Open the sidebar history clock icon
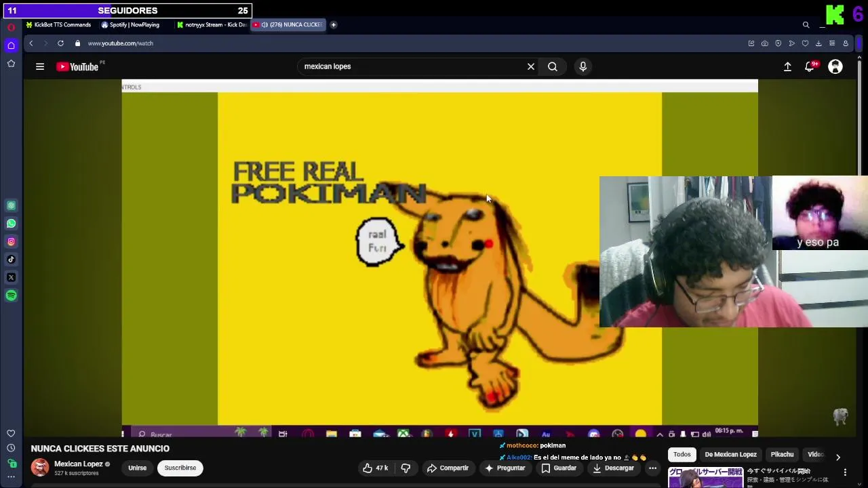Viewport: 868px width, 488px height. pos(11,448)
